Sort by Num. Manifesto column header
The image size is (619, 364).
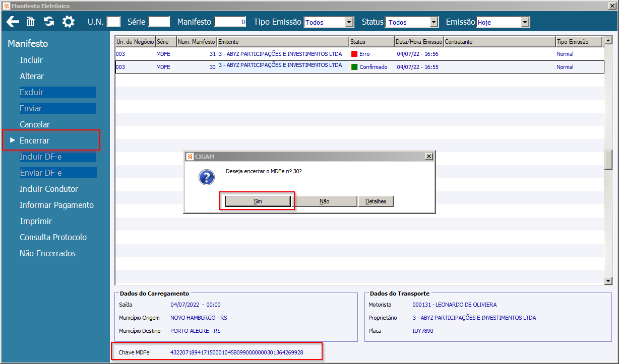coord(197,42)
